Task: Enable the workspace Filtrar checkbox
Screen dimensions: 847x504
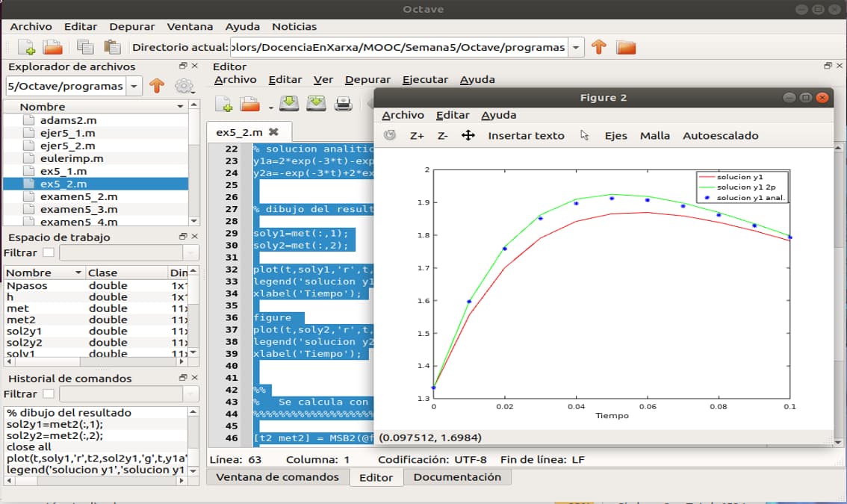Action: pos(49,253)
